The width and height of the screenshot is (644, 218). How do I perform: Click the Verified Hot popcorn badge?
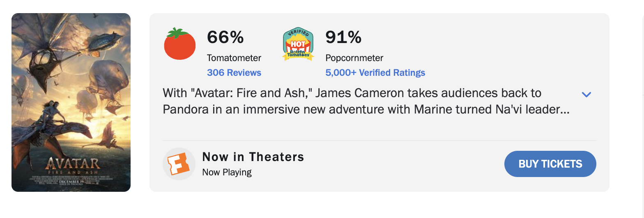298,44
